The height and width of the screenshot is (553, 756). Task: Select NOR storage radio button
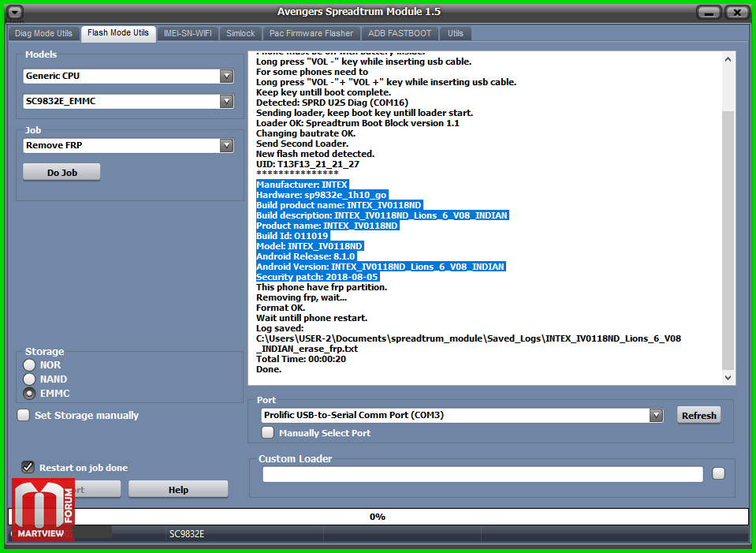29,364
